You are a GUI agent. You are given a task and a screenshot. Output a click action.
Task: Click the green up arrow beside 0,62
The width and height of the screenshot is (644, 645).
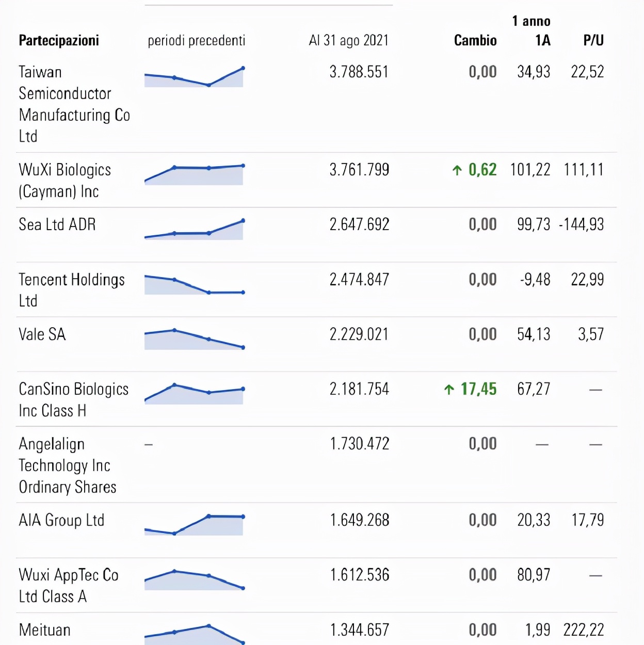click(457, 170)
